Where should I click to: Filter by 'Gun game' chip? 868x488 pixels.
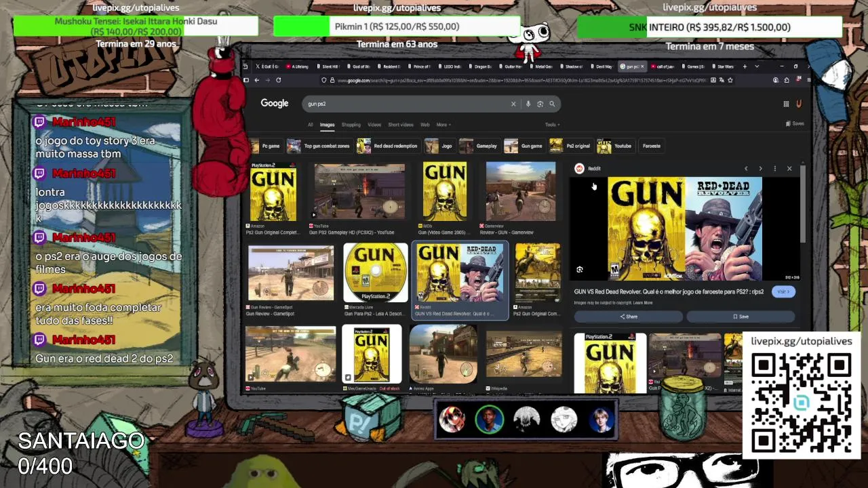pyautogui.click(x=524, y=146)
